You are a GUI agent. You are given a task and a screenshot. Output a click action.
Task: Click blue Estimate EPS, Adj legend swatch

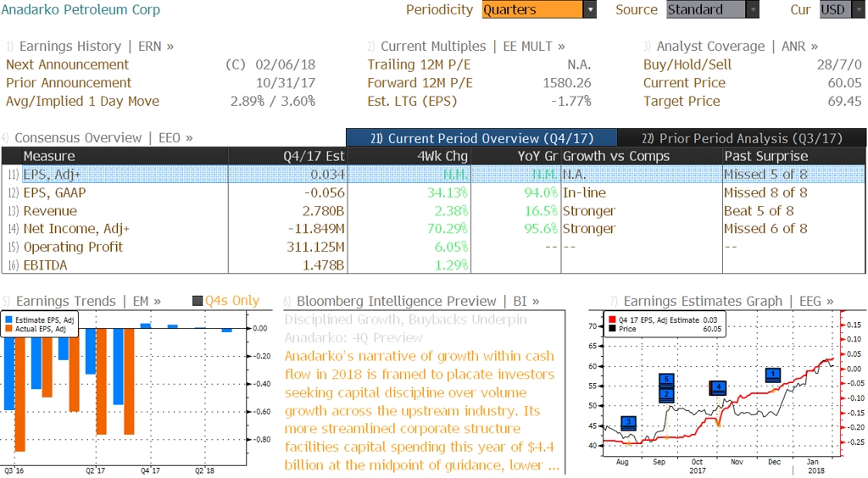pos(8,320)
